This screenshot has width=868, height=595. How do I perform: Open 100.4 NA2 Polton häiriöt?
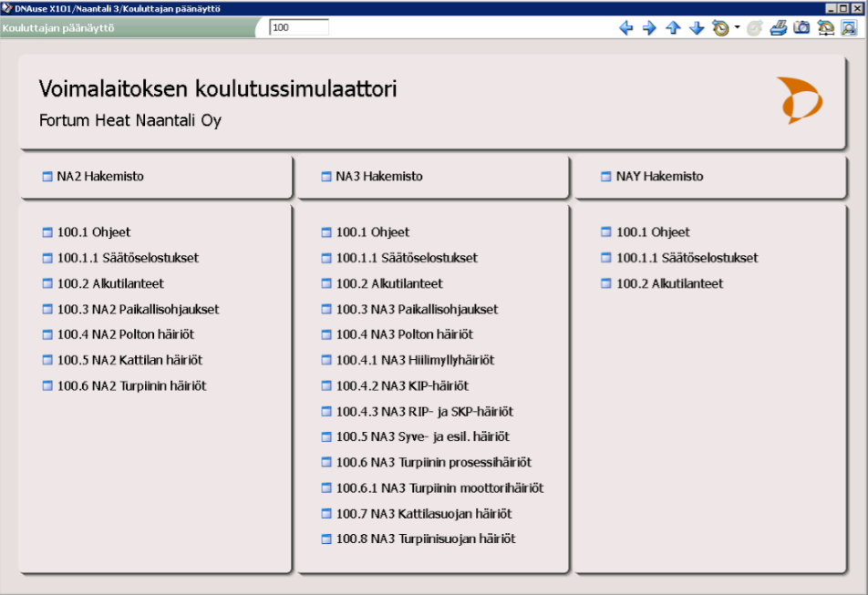click(x=119, y=334)
